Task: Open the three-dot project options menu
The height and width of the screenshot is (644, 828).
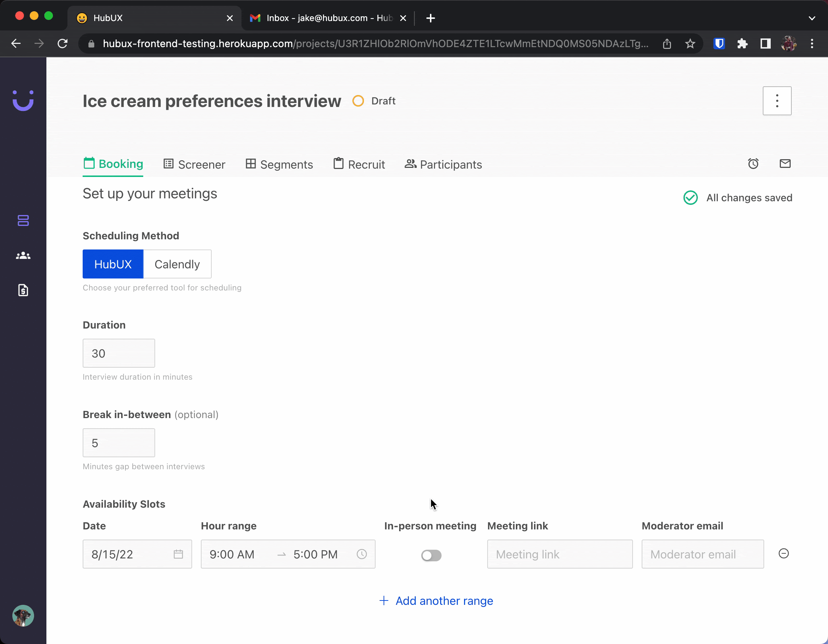Action: tap(777, 101)
